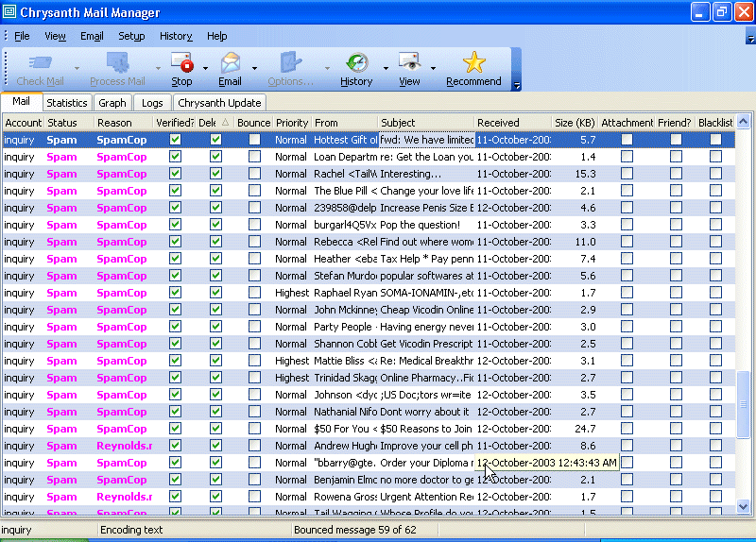The image size is (756, 542).
Task: Sort by the Reason column header
Action: 124,123
